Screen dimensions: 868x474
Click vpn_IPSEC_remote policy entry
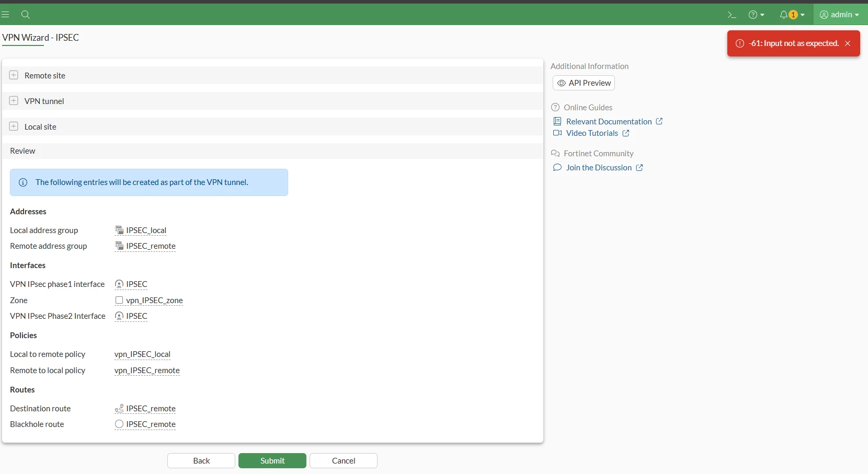coord(147,371)
